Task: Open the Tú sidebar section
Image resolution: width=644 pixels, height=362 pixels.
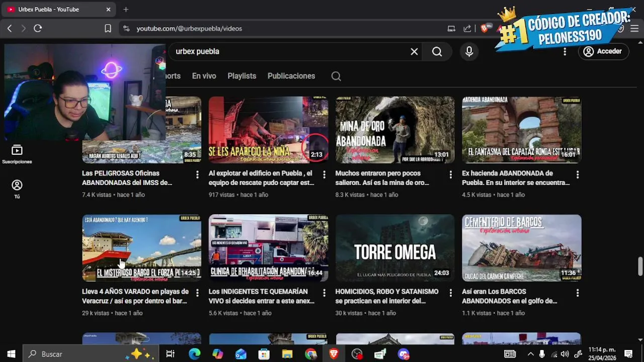Action: 17,189
